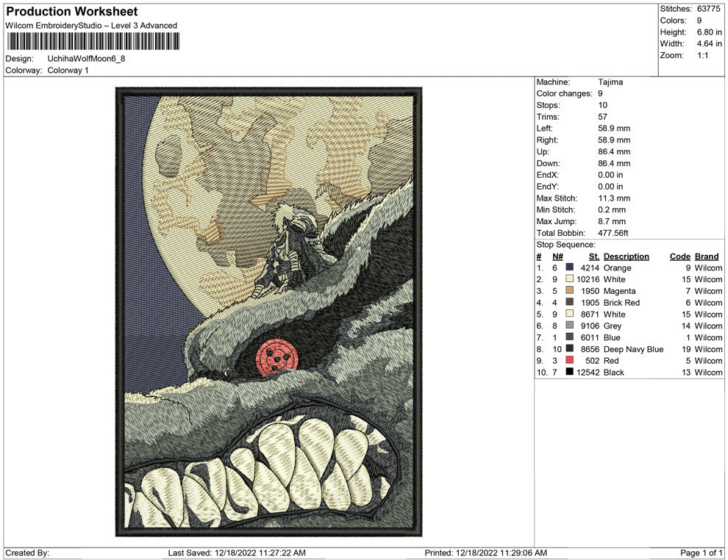The width and height of the screenshot is (728, 560).
Task: Click the stitches count '63775'
Action: [x=708, y=9]
